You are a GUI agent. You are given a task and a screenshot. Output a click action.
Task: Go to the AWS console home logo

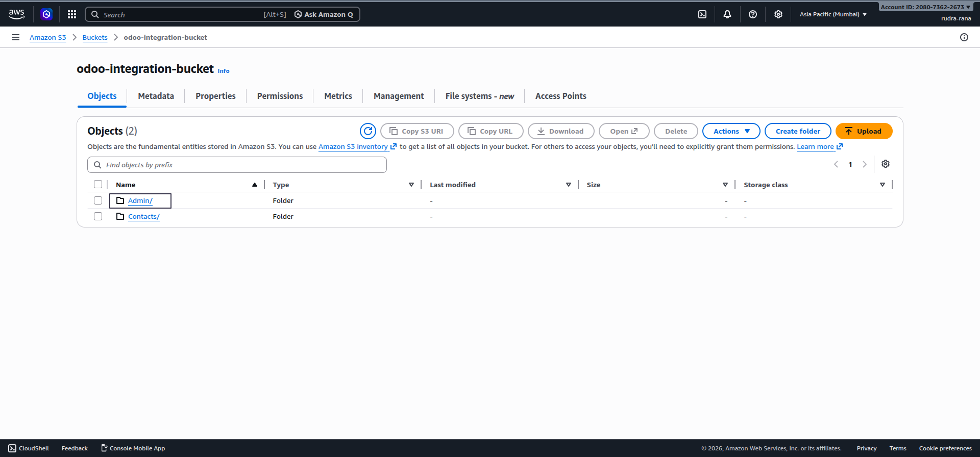(17, 14)
